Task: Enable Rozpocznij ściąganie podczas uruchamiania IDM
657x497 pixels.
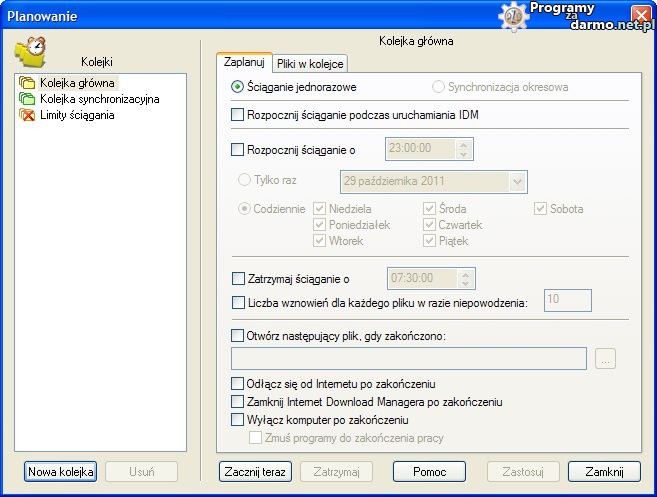Action: [x=237, y=115]
